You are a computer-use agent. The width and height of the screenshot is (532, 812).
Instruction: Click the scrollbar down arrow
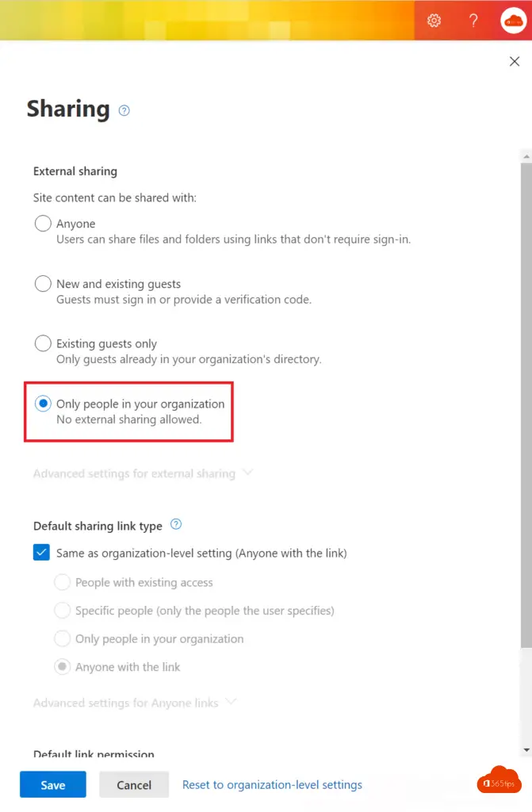pyautogui.click(x=526, y=749)
